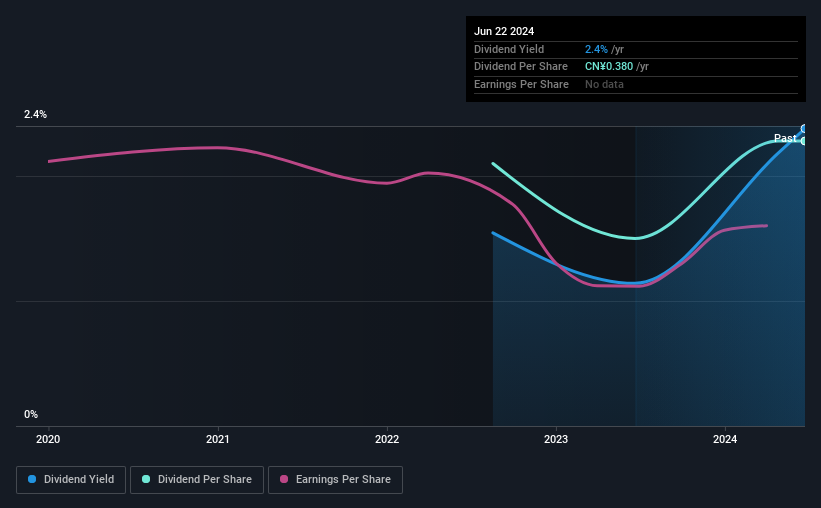Click the 0% y-axis label
This screenshot has width=821, height=508.
pyautogui.click(x=31, y=414)
